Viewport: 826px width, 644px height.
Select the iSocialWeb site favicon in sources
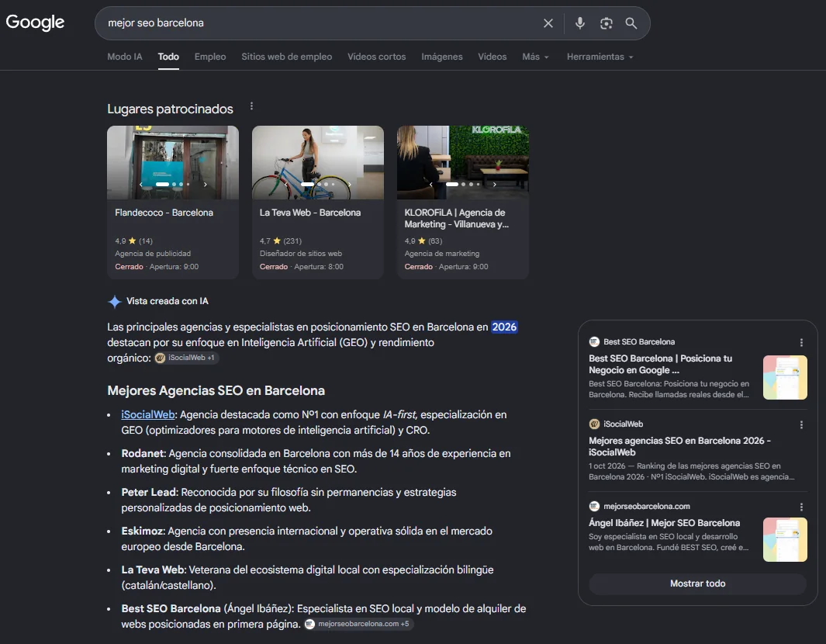[594, 424]
